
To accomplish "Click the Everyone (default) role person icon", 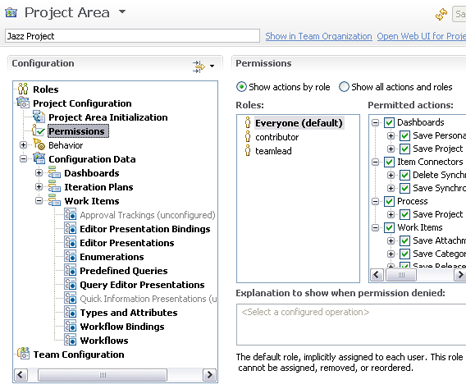I will [248, 123].
